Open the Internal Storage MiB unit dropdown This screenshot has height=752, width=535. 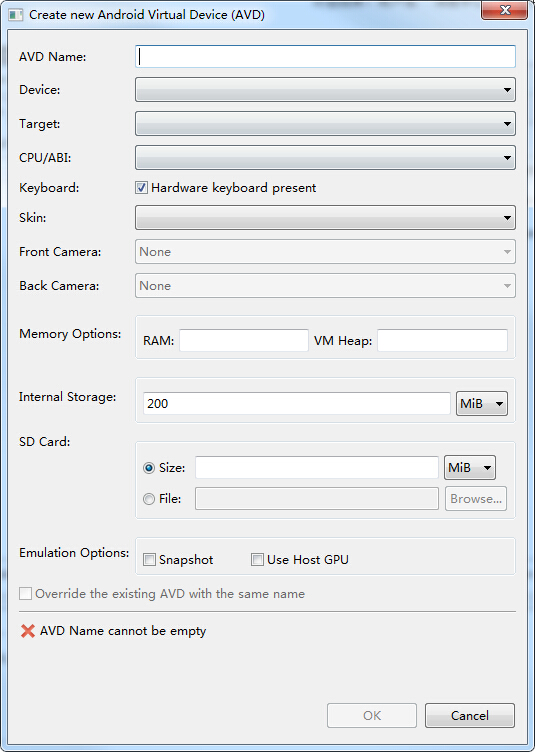tap(482, 403)
